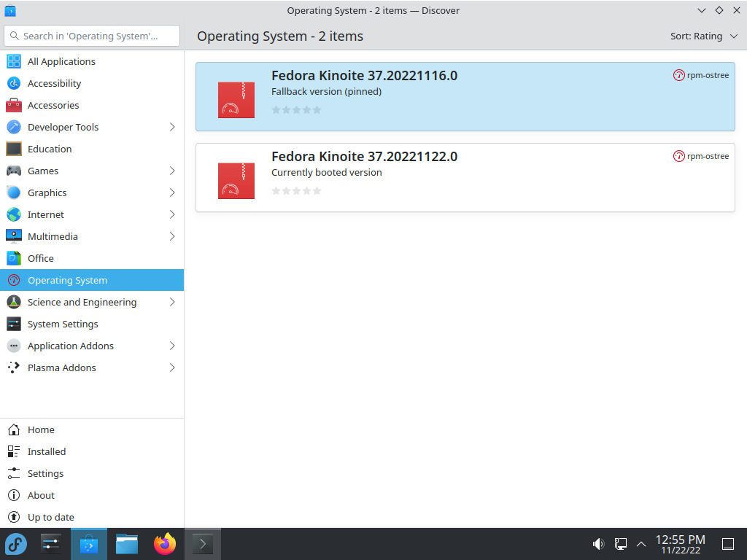
Task: Select the Office category label
Action: pyautogui.click(x=41, y=259)
